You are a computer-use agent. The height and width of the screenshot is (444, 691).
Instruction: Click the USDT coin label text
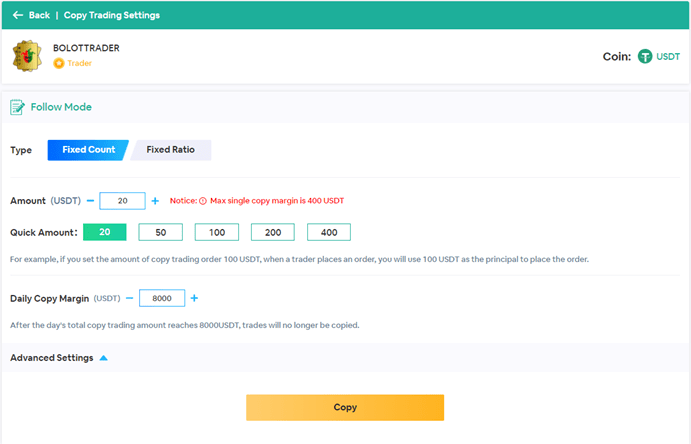pyautogui.click(x=668, y=56)
